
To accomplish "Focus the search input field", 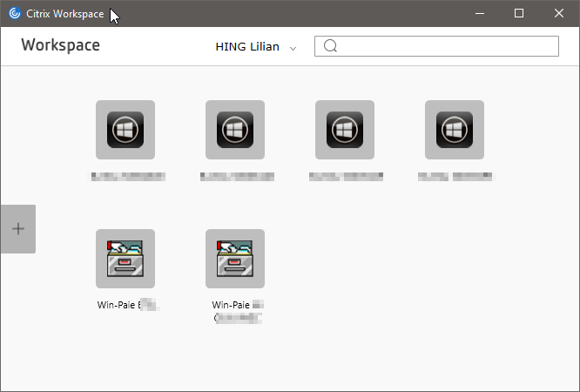I will tap(444, 46).
